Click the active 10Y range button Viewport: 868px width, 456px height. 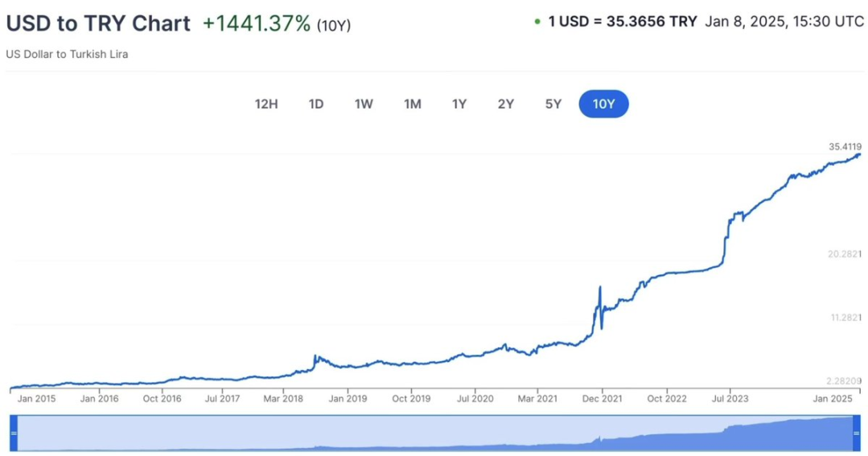(603, 104)
